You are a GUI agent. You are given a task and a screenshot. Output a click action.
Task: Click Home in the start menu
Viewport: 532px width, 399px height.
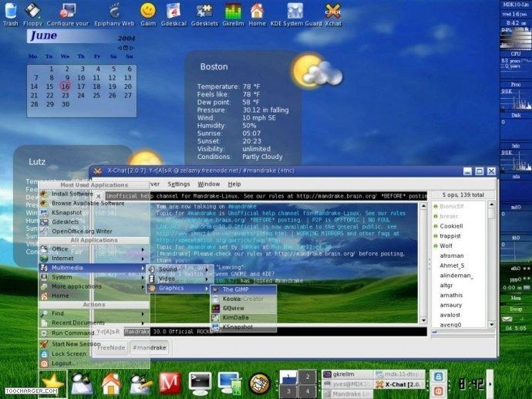[93, 296]
